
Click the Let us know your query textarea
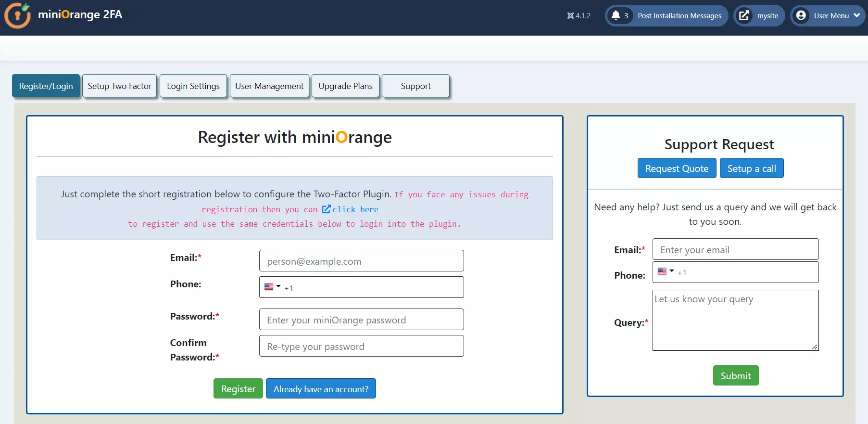tap(736, 320)
